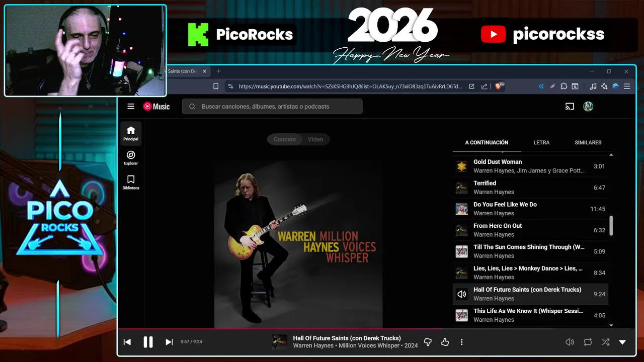Switch to Canción mode
Image resolution: width=644 pixels, height=362 pixels.
pos(285,139)
